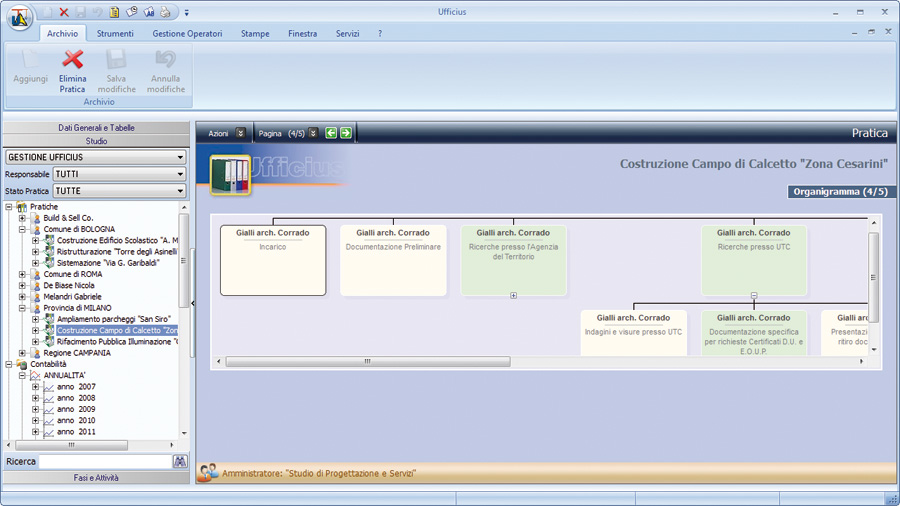
Task: Open the yellow notes icon in quick access toolbar
Action: (x=114, y=12)
